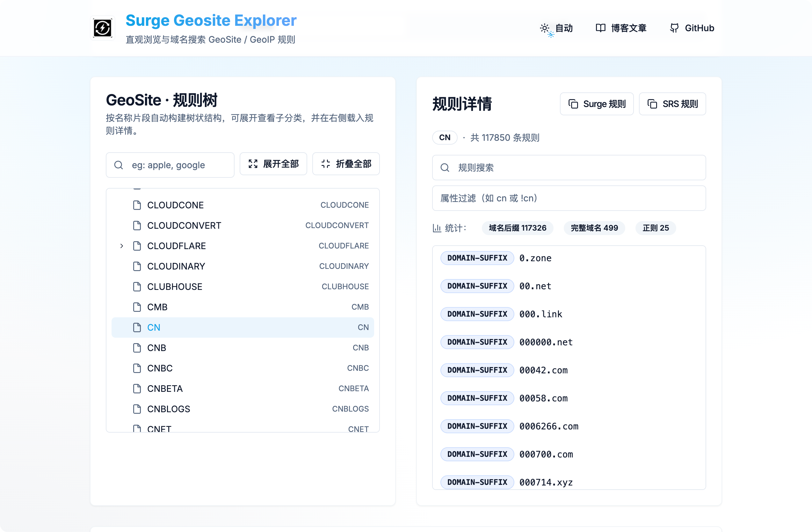The height and width of the screenshot is (532, 812).
Task: Copy Surge 规则 with the button
Action: (x=597, y=104)
